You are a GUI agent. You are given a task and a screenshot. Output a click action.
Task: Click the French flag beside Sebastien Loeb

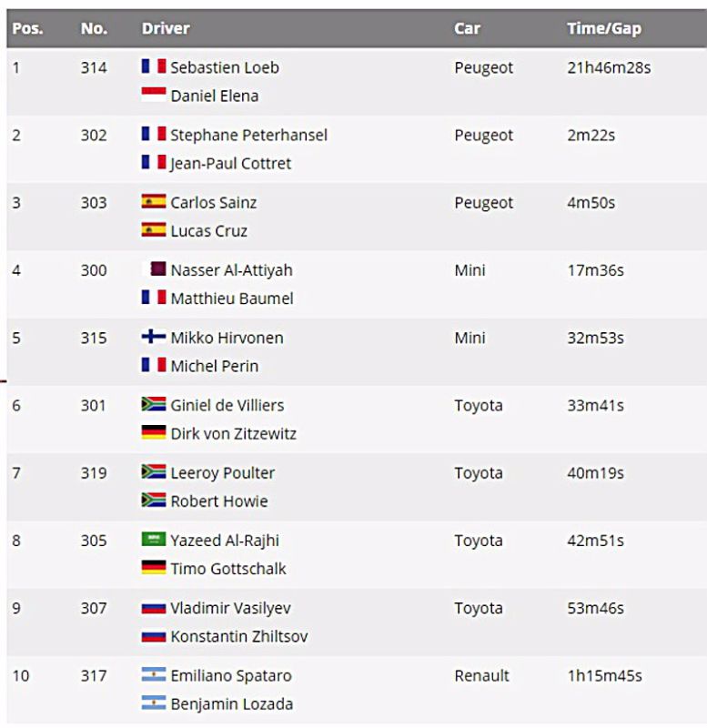(x=154, y=66)
